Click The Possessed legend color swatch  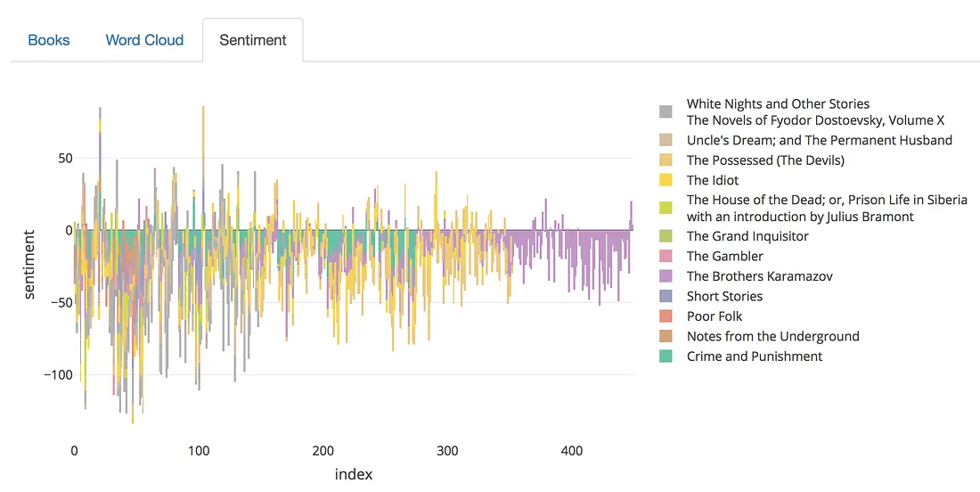(666, 160)
